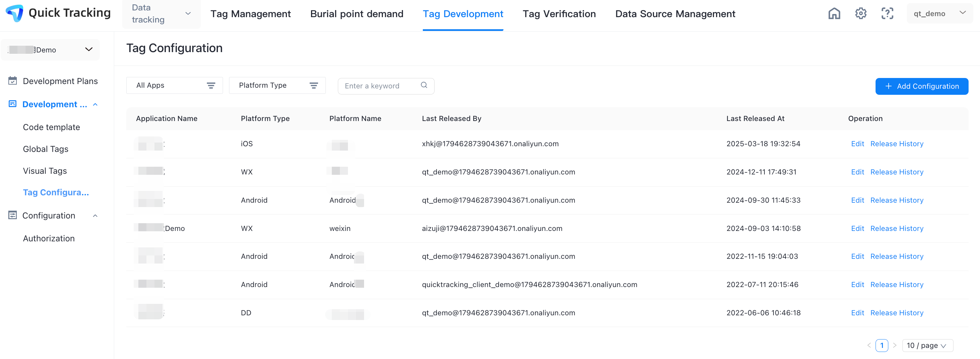Switch to the Tag Verification tab
The height and width of the screenshot is (359, 980).
(x=559, y=14)
